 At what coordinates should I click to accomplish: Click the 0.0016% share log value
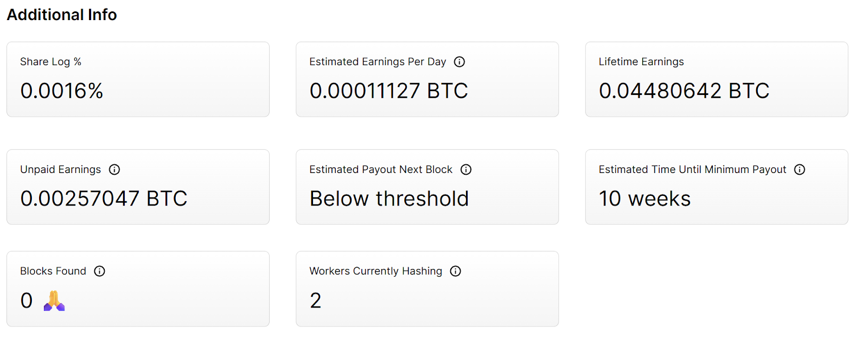(x=61, y=91)
